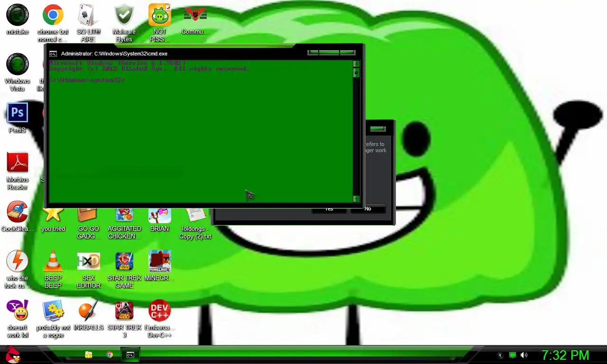Open the 'GO GO GADG...' box icon
607x364 pixels.
[88, 224]
